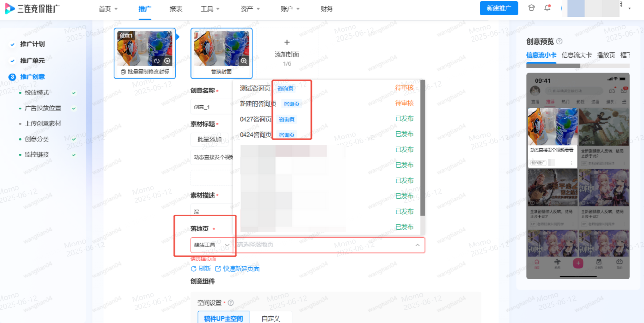
Task: Click the 新建推广 button
Action: click(498, 8)
